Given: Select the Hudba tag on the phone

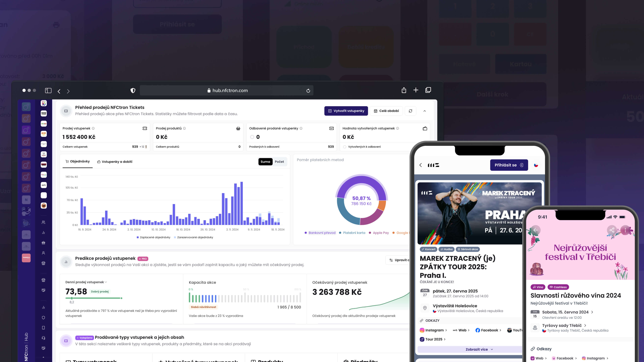Looking at the screenshot, I should (x=446, y=249).
